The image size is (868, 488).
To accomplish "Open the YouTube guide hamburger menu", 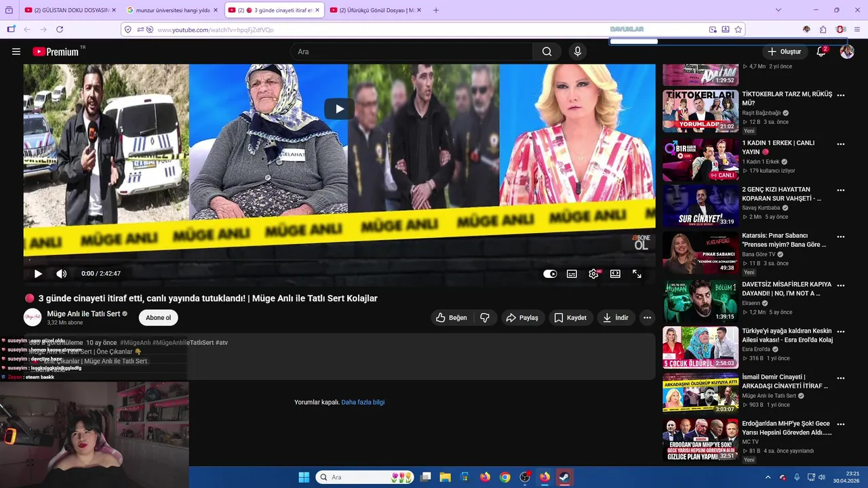I will (16, 52).
